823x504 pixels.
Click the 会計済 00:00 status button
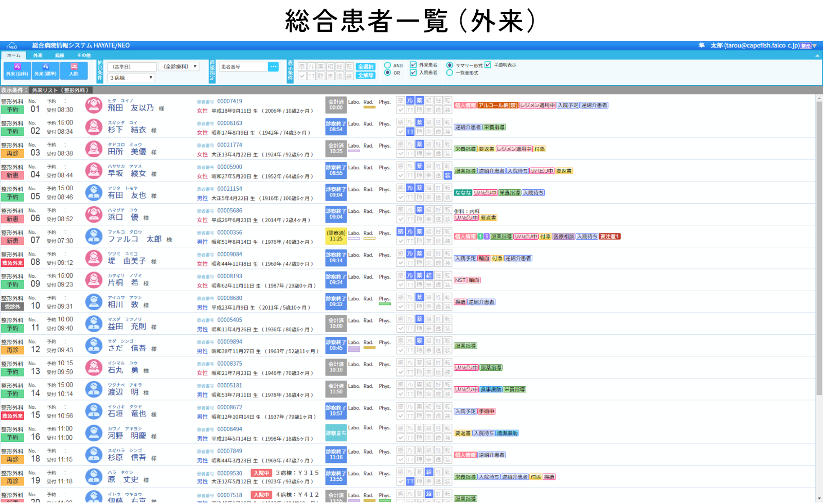tap(336, 105)
